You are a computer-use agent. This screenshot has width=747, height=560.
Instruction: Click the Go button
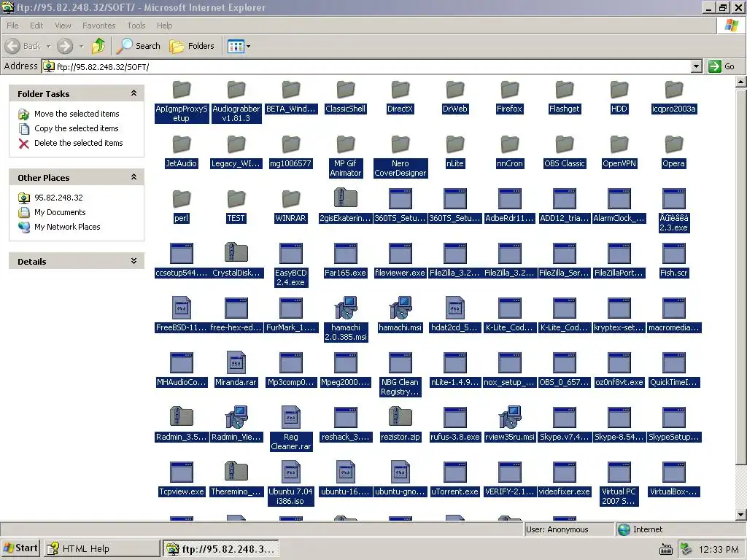[x=721, y=66]
